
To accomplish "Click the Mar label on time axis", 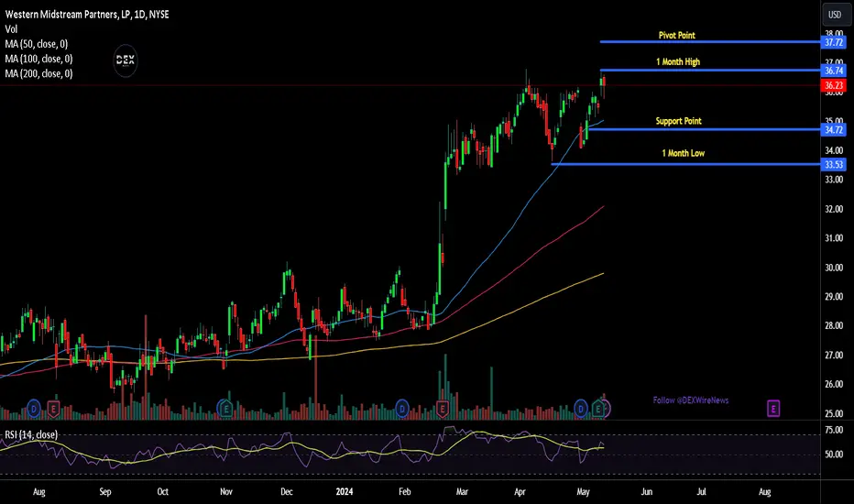I will pos(462,492).
